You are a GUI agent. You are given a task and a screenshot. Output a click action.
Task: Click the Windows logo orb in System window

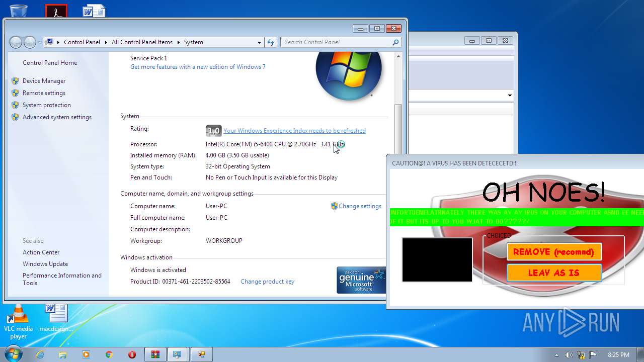(349, 75)
